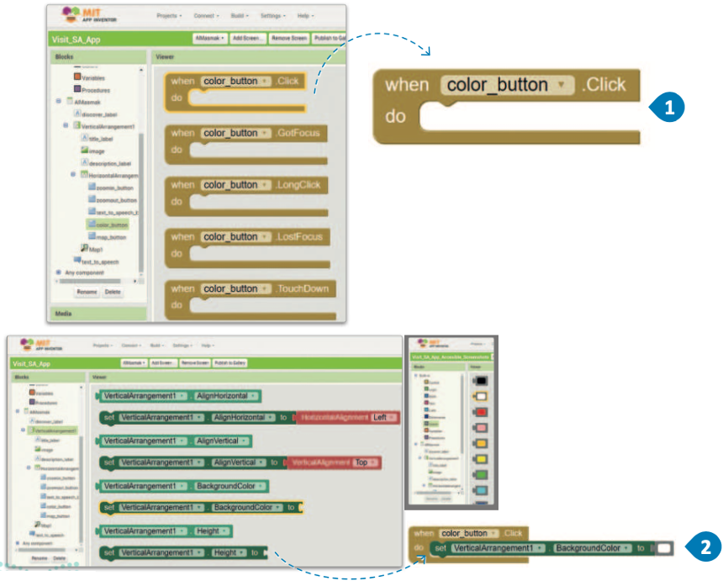Click the blue numbered marker 1
Screen dimensions: 728x586
pos(668,108)
